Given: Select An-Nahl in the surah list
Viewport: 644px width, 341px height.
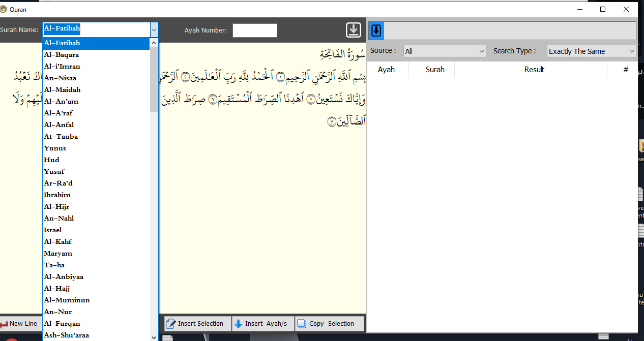Looking at the screenshot, I should [x=96, y=219].
